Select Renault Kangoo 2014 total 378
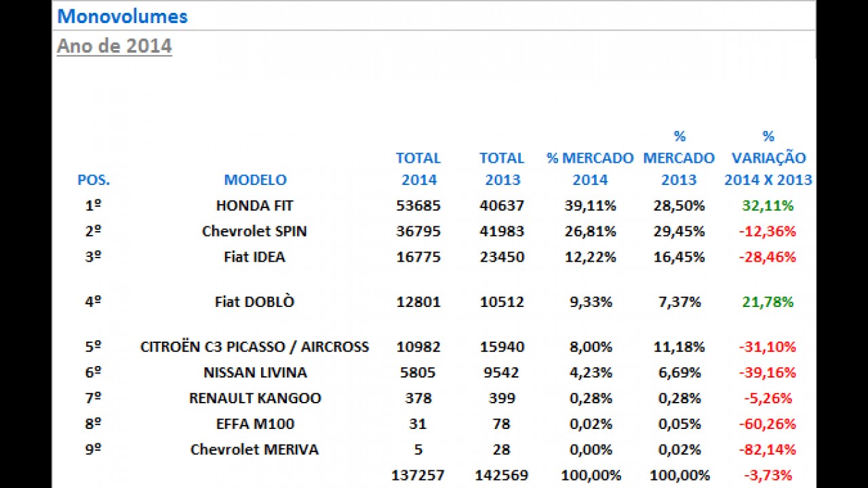868x488 pixels. [418, 398]
